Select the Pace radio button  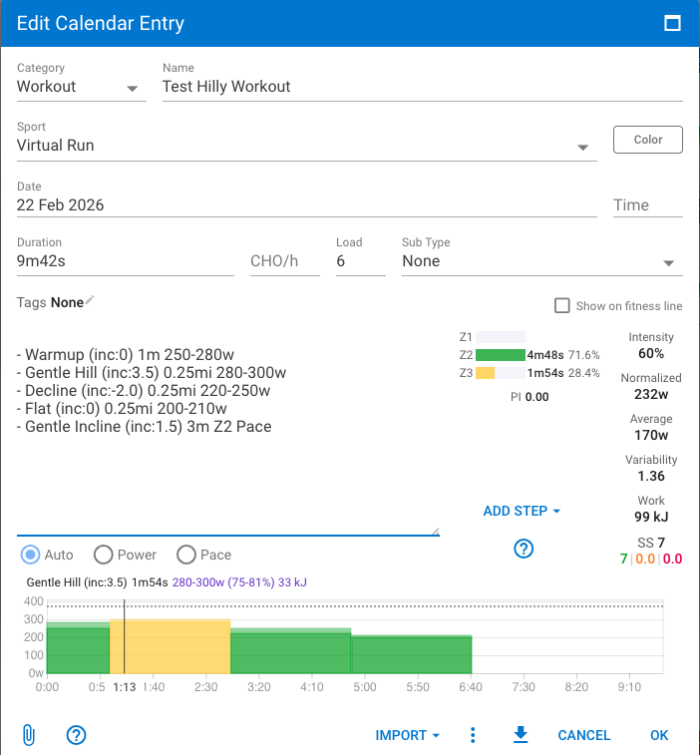(185, 555)
